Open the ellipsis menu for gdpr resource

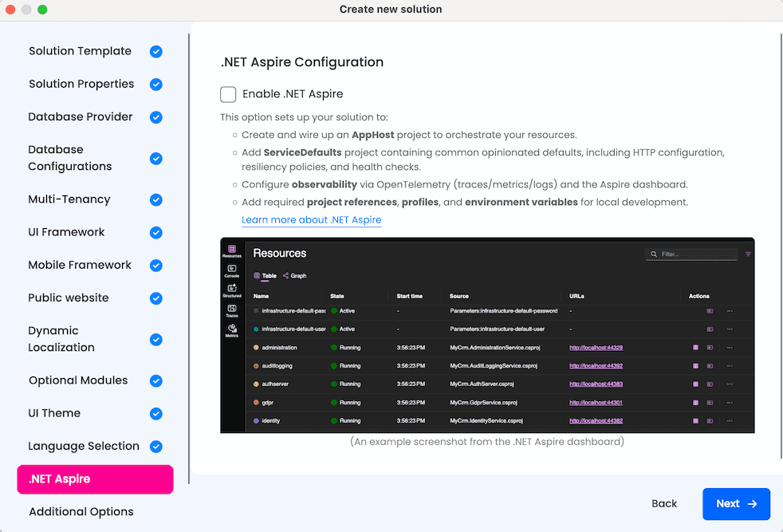coord(729,401)
